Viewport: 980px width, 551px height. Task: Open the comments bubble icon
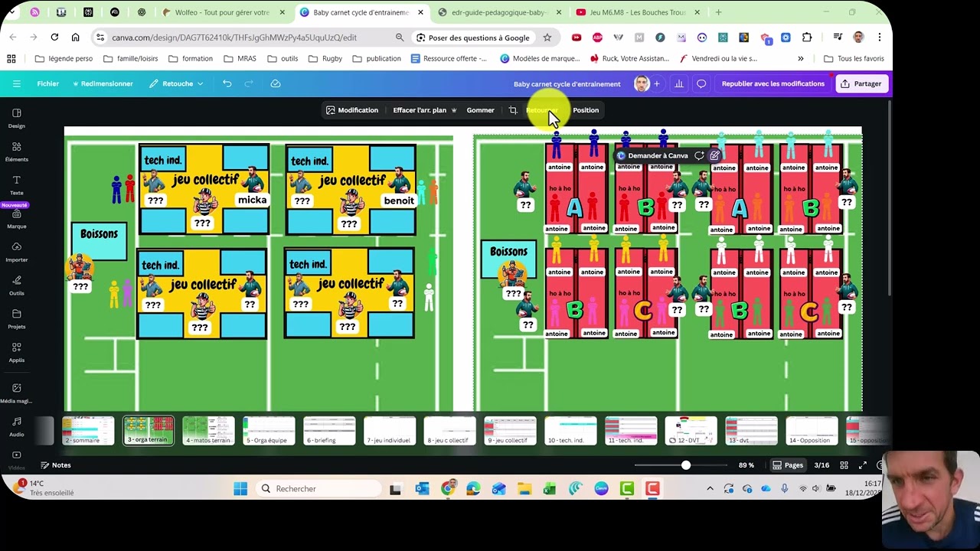tap(701, 83)
